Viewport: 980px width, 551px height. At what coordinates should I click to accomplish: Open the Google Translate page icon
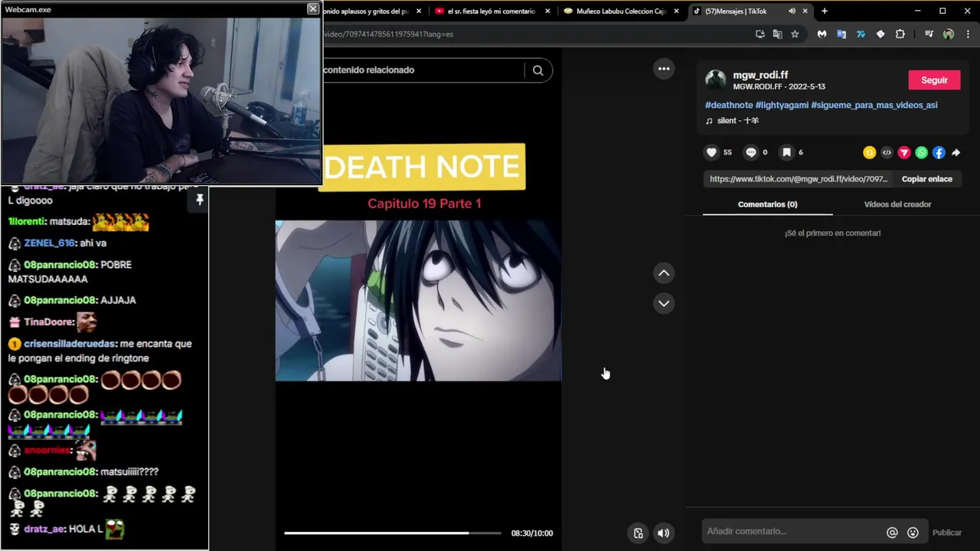[777, 34]
